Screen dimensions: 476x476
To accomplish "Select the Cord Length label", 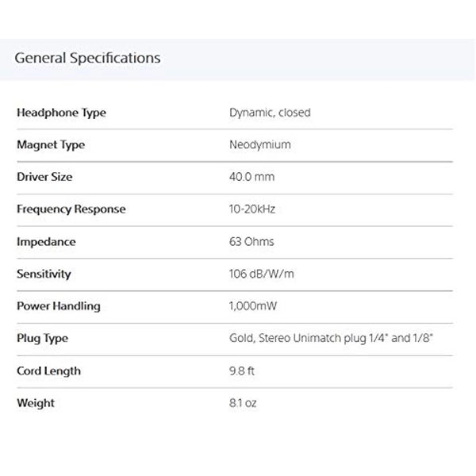I will [49, 370].
